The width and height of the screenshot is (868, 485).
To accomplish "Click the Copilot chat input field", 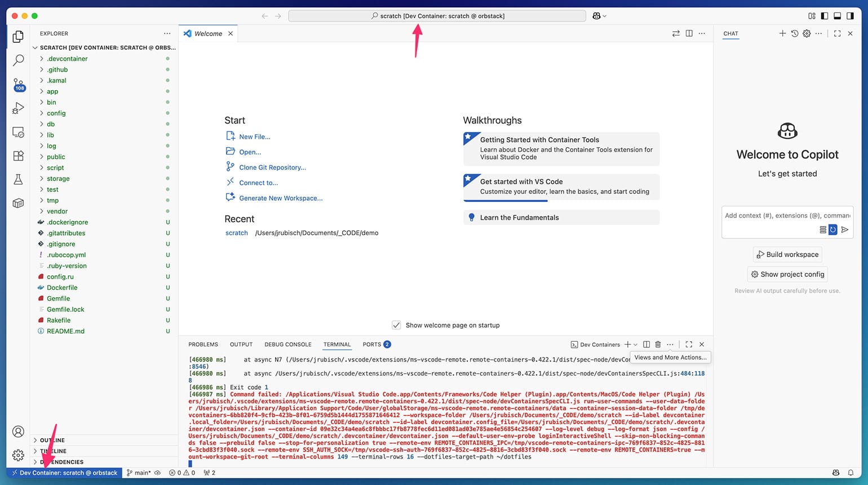I will pyautogui.click(x=787, y=216).
